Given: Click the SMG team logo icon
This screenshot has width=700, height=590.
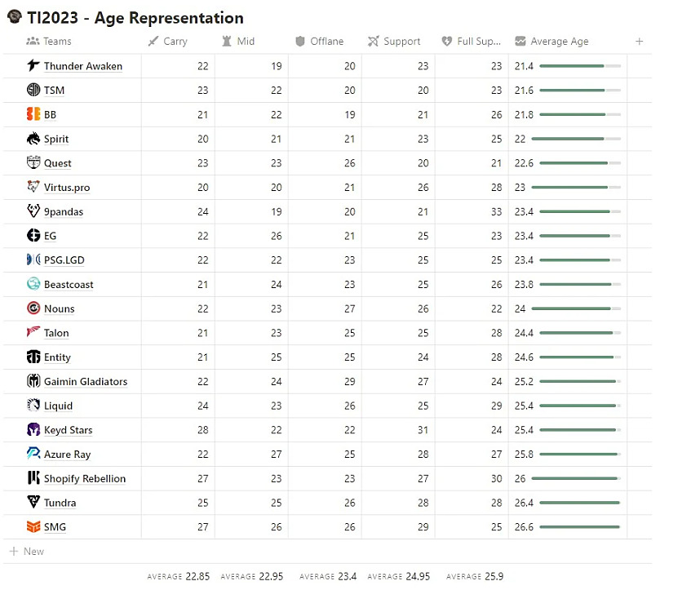Looking at the screenshot, I should point(33,526).
